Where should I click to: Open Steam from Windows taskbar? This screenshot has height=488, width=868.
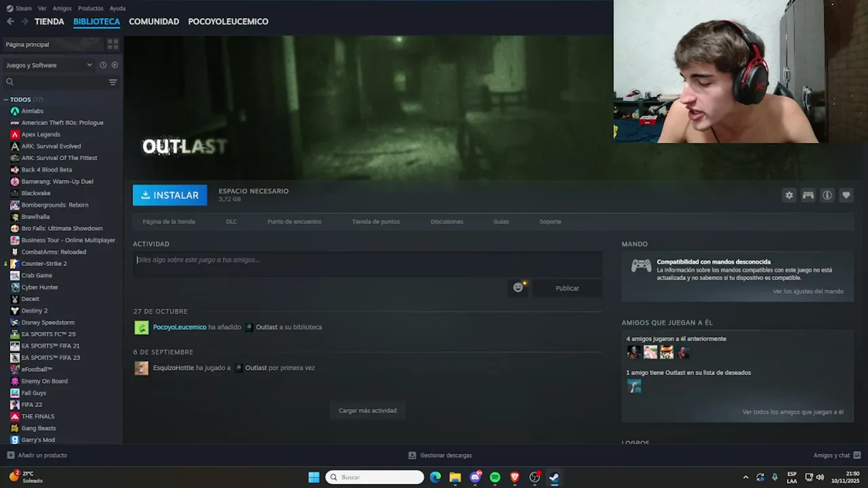coord(554,477)
